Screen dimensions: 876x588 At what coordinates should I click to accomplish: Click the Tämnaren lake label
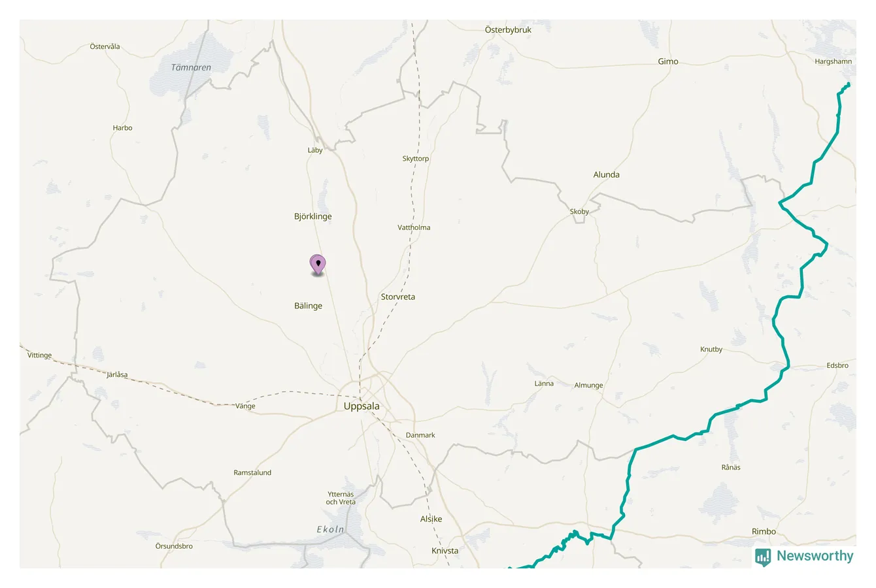tap(191, 67)
